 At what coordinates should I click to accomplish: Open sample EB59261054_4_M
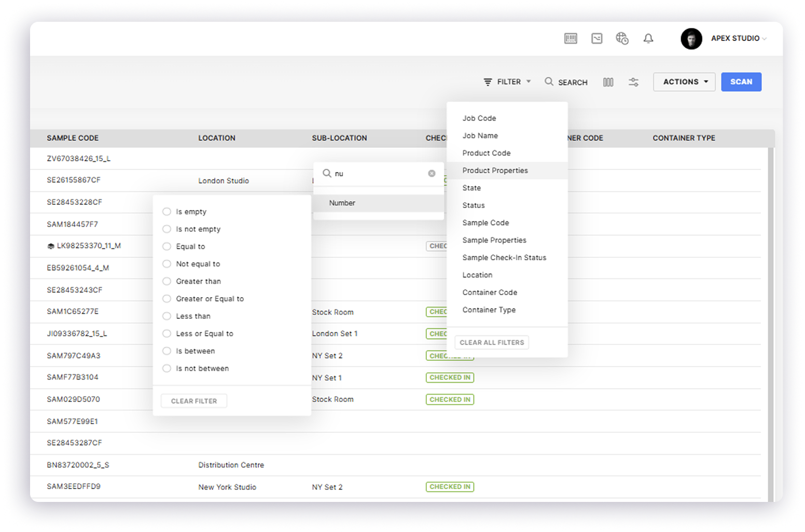(x=78, y=268)
